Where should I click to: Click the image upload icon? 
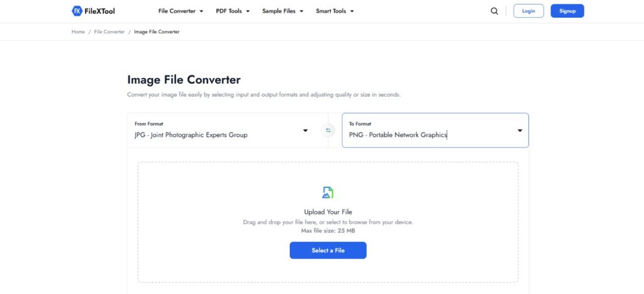(x=328, y=192)
